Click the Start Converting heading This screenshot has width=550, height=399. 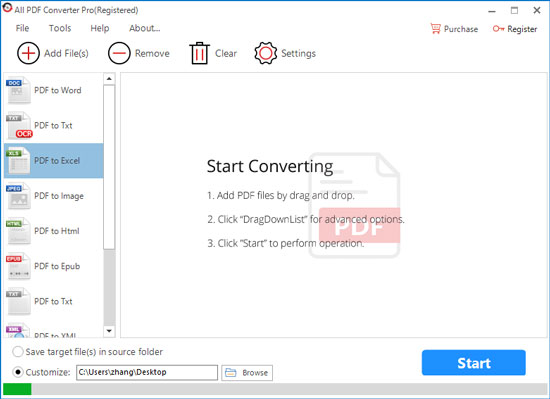[x=270, y=167]
